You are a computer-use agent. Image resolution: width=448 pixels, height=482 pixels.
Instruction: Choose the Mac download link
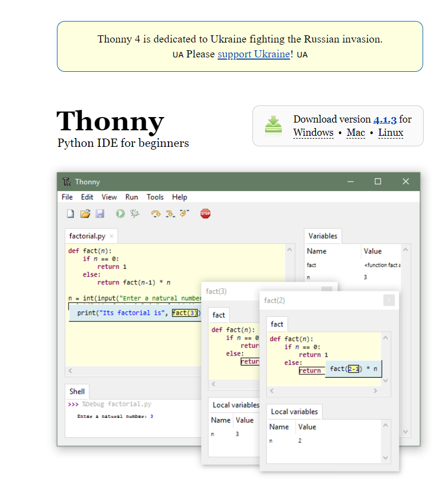click(356, 133)
